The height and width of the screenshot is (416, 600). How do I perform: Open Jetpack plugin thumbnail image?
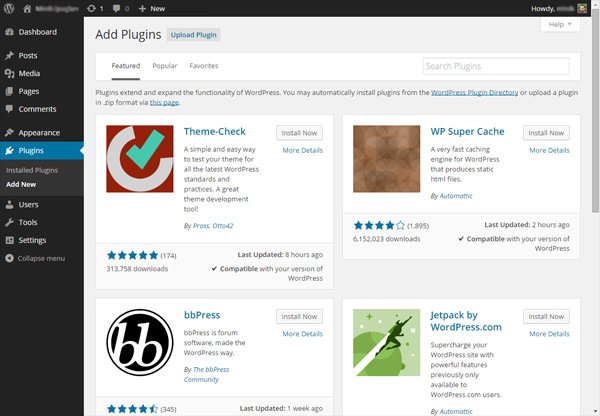[x=386, y=343]
